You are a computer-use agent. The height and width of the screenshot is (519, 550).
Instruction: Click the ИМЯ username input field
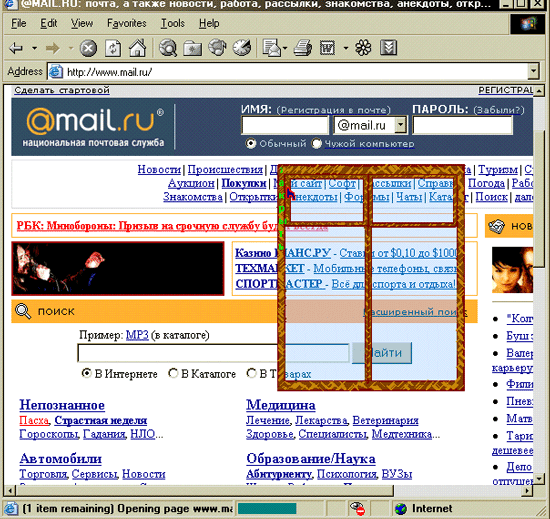[284, 125]
